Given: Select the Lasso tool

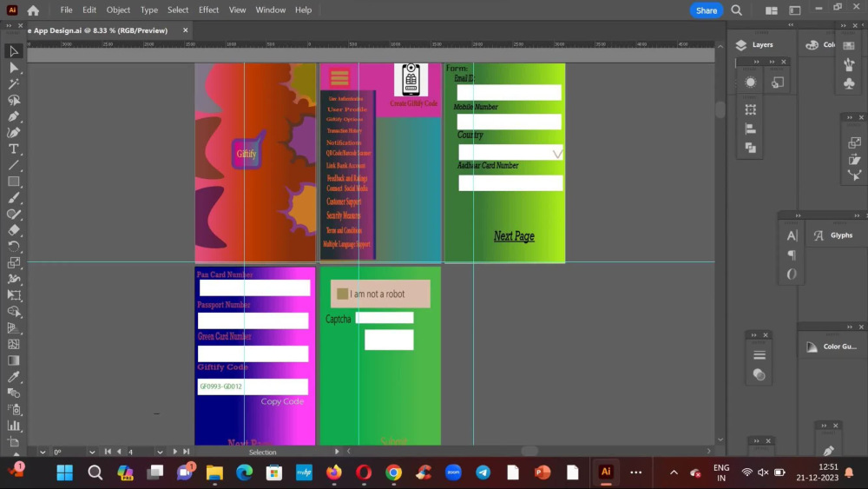Looking at the screenshot, I should [14, 100].
